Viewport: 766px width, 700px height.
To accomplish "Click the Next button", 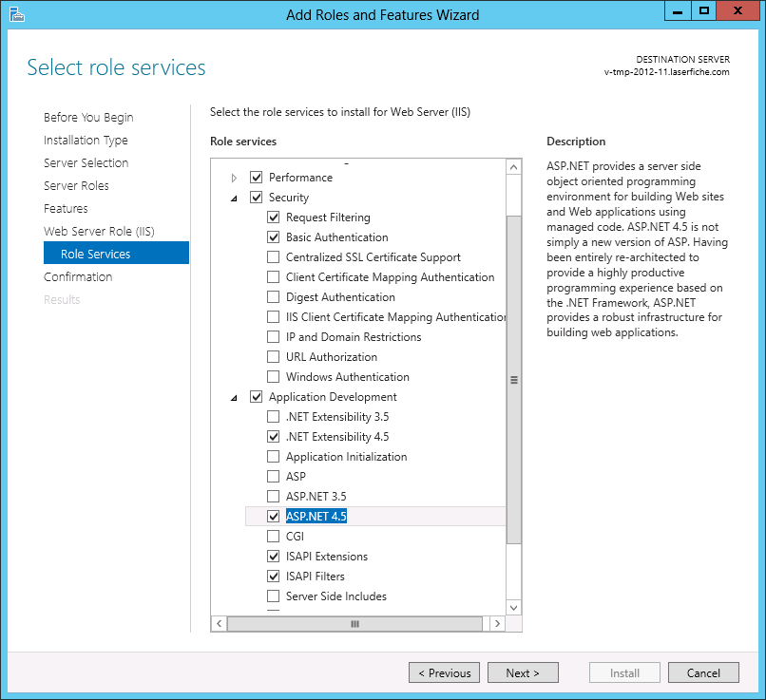I will pyautogui.click(x=523, y=673).
